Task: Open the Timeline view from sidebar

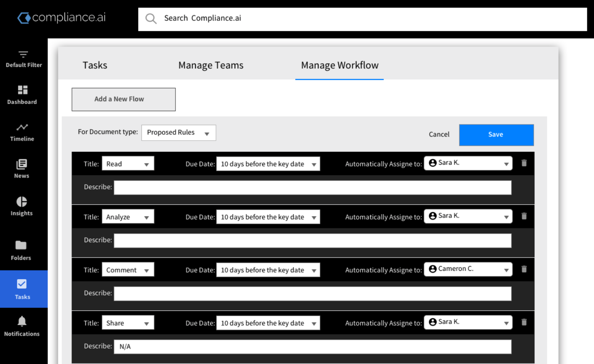Action: [x=22, y=127]
